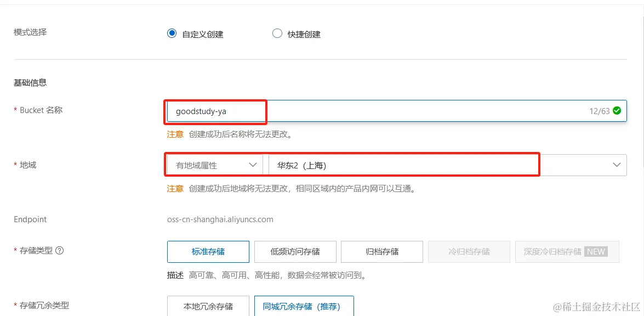Click the region dropdown chevron arrow

pos(617,165)
